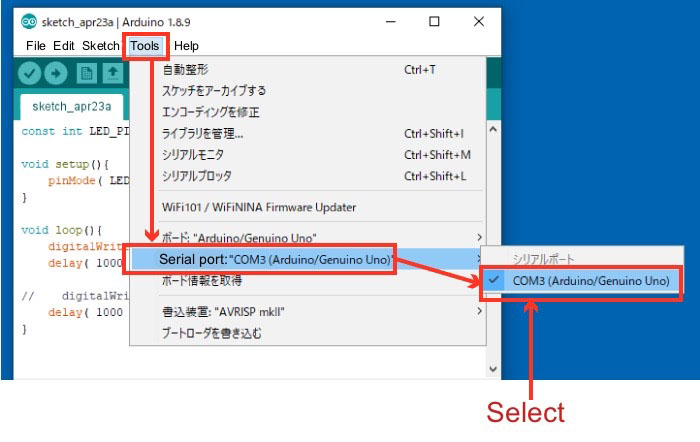Image resolution: width=700 pixels, height=442 pixels.
Task: Minimize the Arduino window
Action: click(391, 21)
